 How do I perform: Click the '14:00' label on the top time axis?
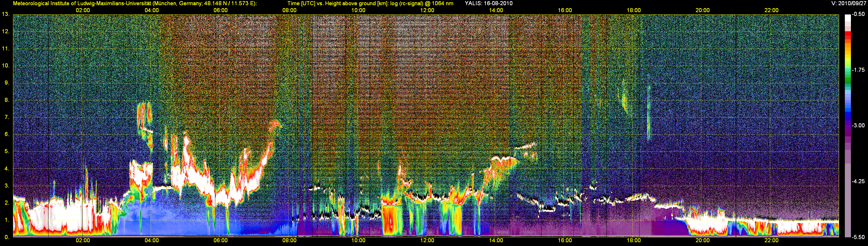tap(496, 10)
